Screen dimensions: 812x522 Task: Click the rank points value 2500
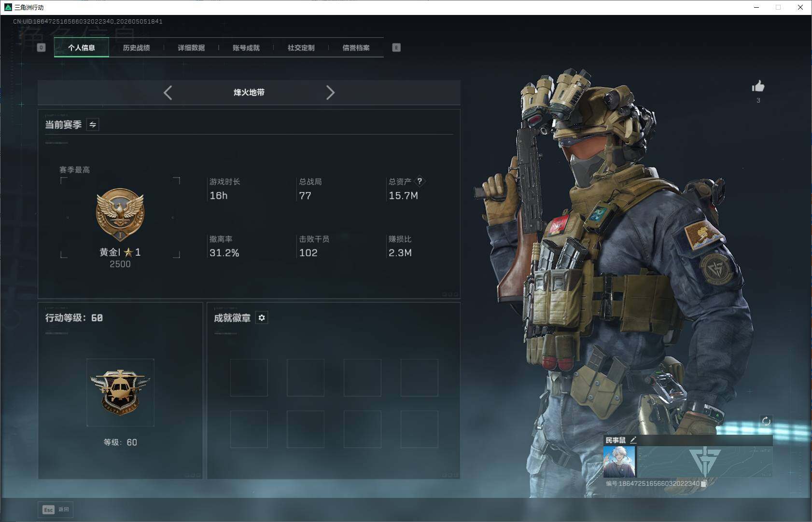point(120,264)
